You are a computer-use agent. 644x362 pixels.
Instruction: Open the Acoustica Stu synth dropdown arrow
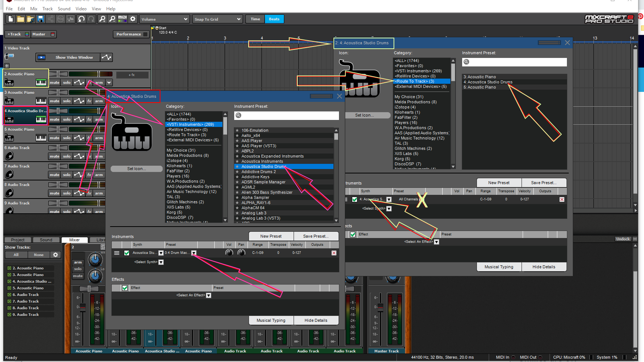pos(161,253)
